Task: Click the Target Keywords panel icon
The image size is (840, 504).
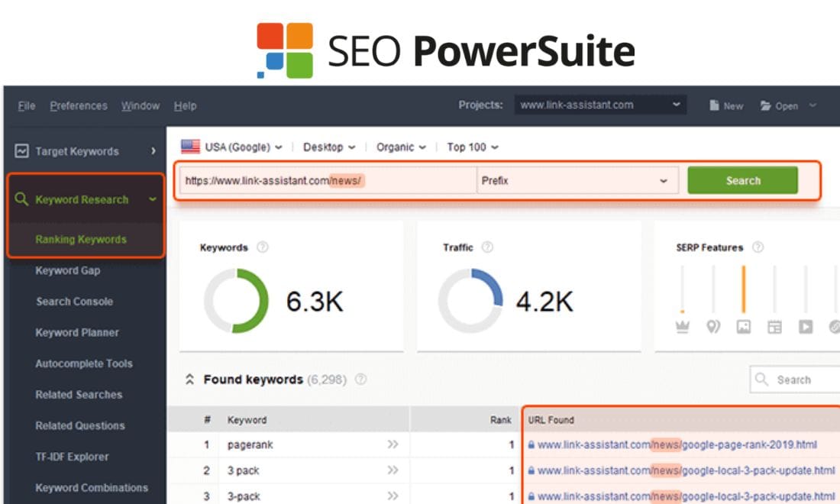Action: point(22,151)
